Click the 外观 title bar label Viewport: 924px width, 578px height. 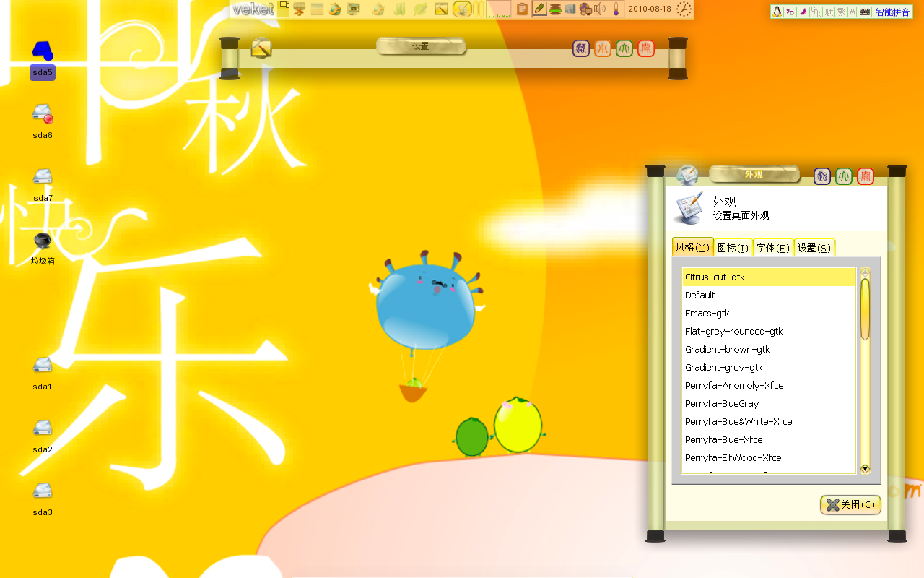pyautogui.click(x=754, y=174)
